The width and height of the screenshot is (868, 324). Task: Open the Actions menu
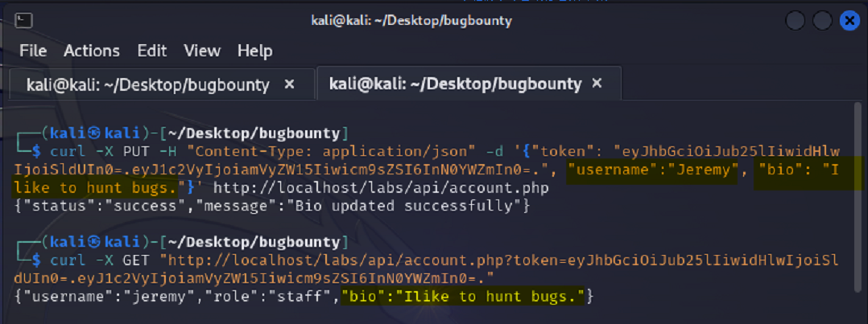(91, 51)
